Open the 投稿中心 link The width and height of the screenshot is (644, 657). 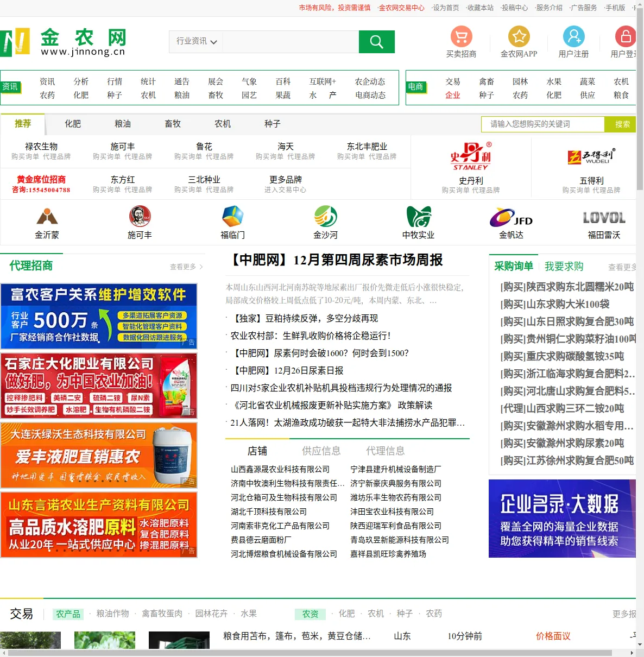(515, 8)
